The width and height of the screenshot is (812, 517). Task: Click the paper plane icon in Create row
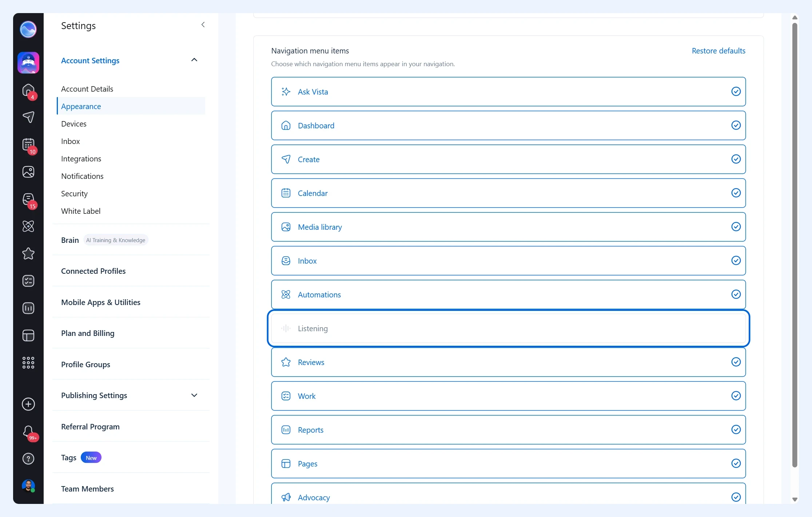(x=286, y=159)
